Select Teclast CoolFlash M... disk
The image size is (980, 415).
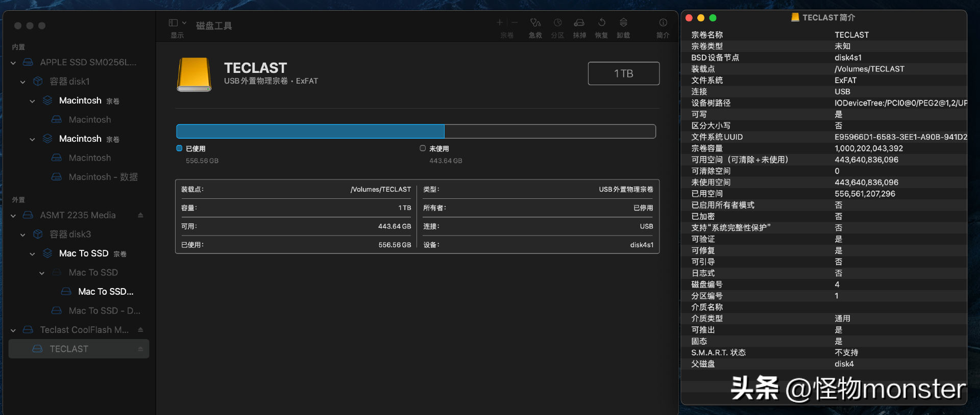(x=84, y=330)
